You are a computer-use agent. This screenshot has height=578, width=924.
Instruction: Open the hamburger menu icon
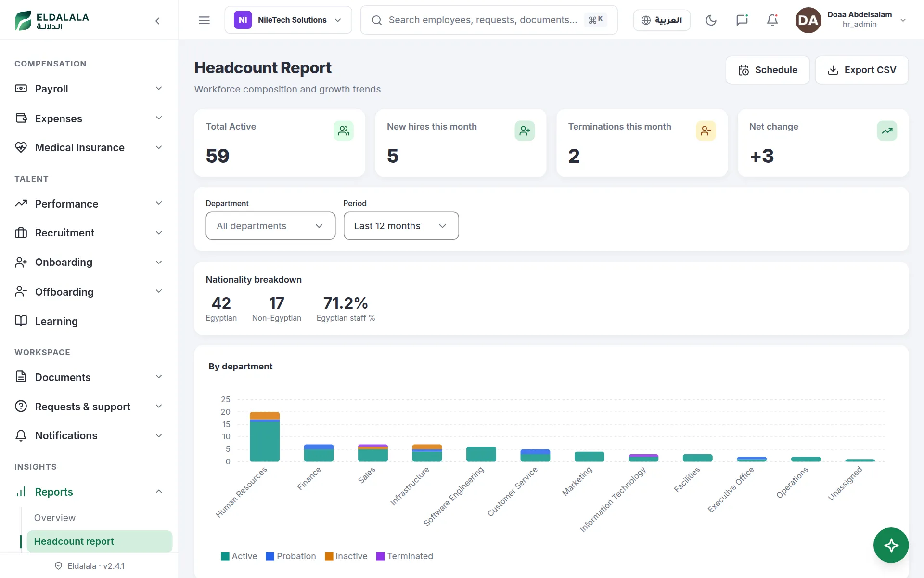click(204, 20)
